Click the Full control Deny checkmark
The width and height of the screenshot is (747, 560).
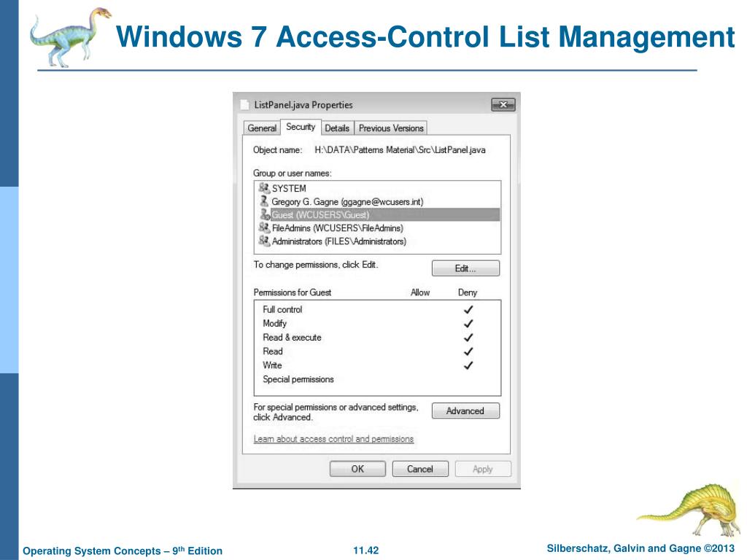click(468, 309)
